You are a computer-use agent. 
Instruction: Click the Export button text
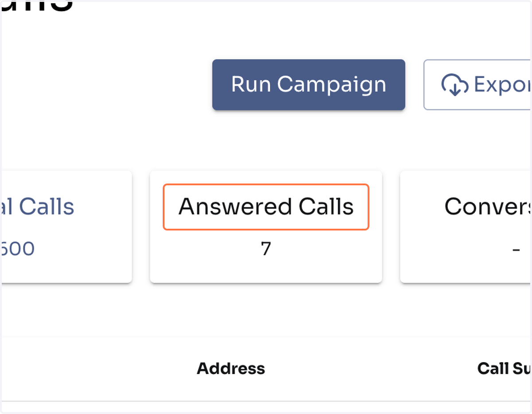click(x=502, y=85)
